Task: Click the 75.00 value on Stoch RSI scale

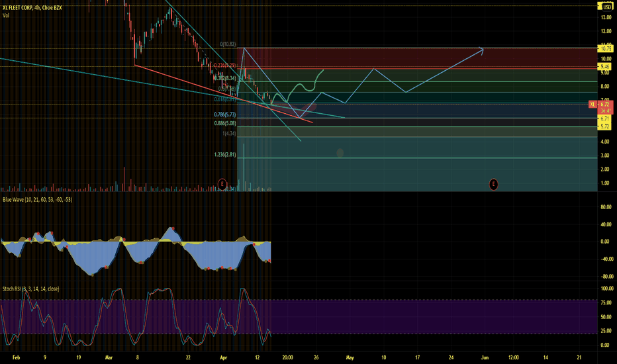Action: 606,302
